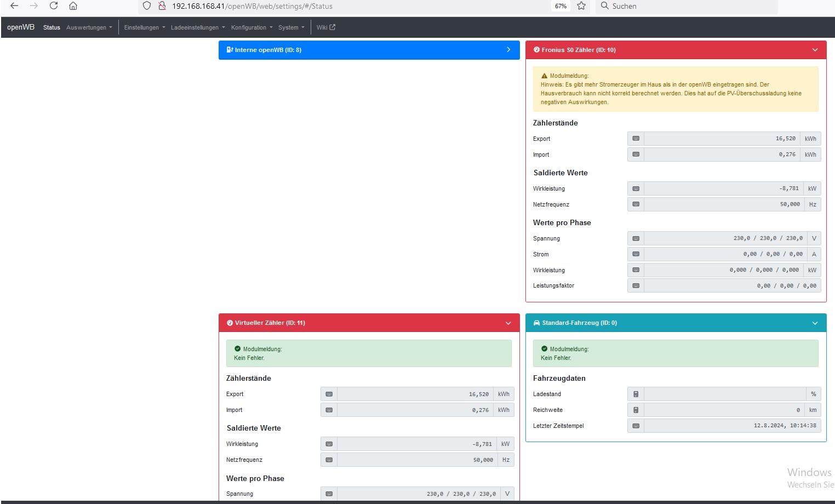Click Virtueller Zähler Export field 16,520
This screenshot has width=835, height=504.
tap(415, 394)
